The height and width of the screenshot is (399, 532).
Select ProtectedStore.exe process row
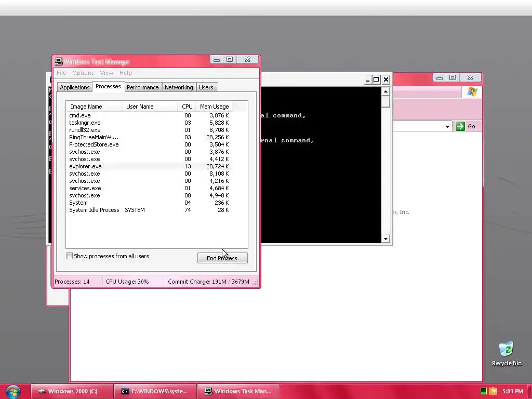click(x=149, y=144)
